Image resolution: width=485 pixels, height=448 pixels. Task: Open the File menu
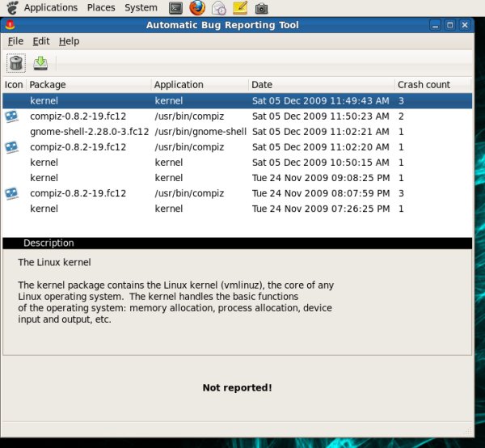[x=15, y=41]
